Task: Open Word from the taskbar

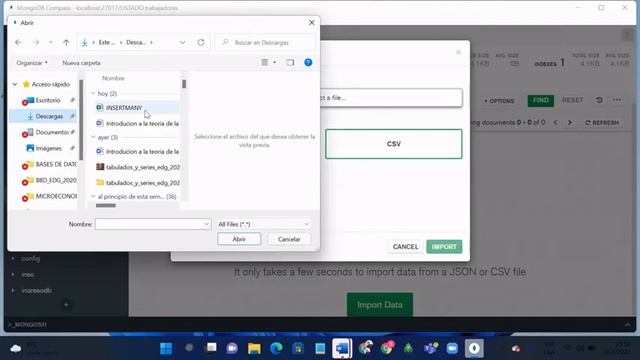Action: tap(342, 349)
